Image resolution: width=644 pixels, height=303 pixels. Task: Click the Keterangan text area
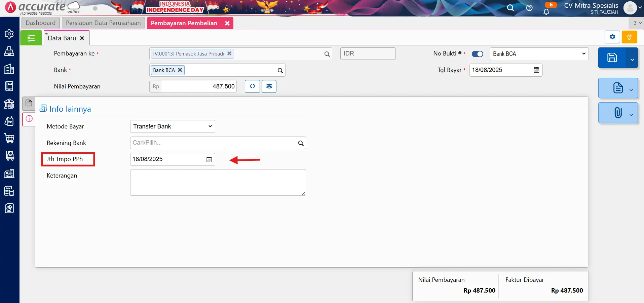click(x=218, y=182)
